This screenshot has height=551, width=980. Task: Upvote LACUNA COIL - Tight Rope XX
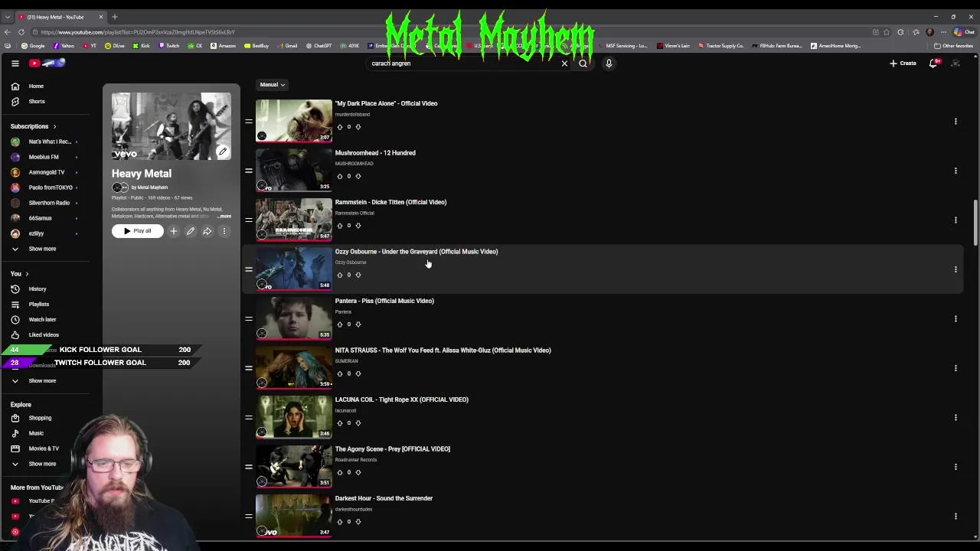point(340,423)
